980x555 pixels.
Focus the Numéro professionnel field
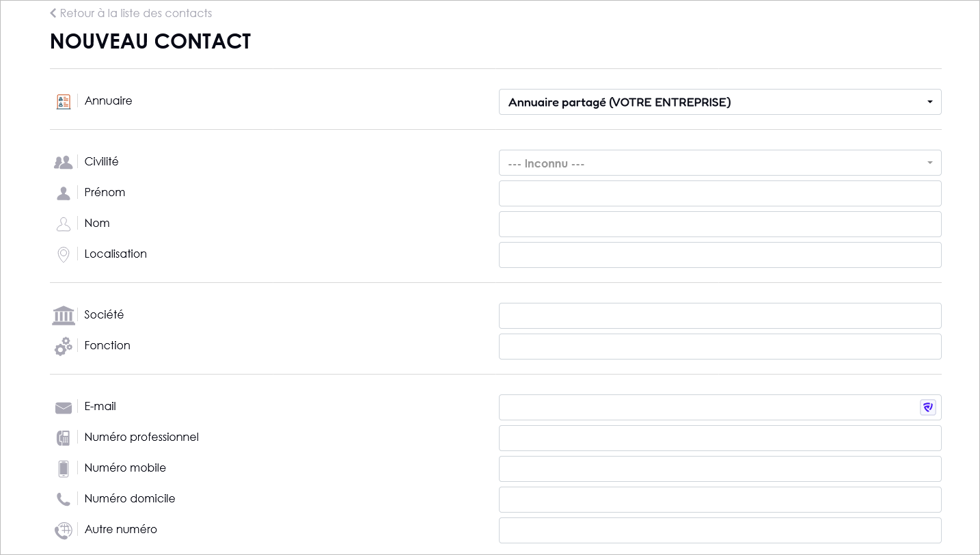point(720,438)
